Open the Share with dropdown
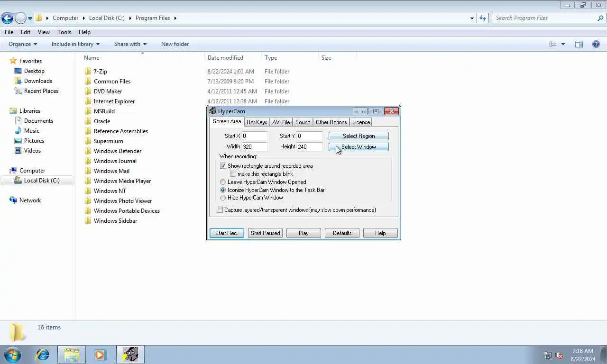Screen dimensions: 607x364 [130, 44]
